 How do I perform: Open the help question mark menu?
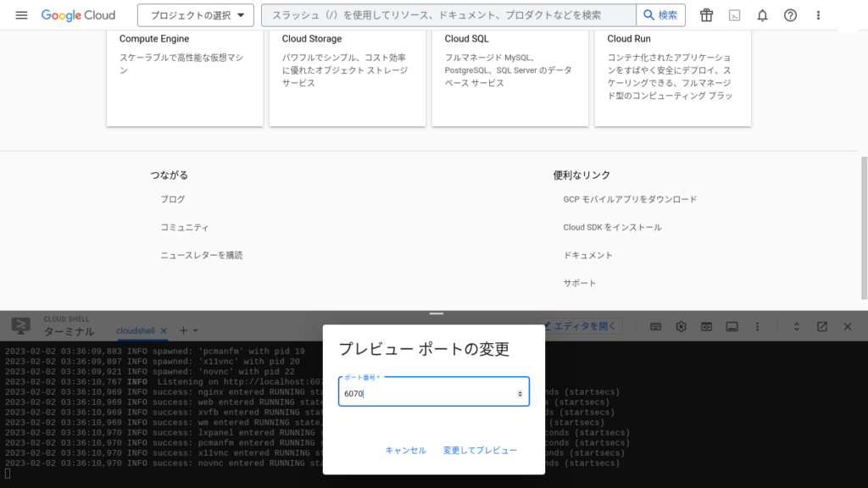coord(790,15)
